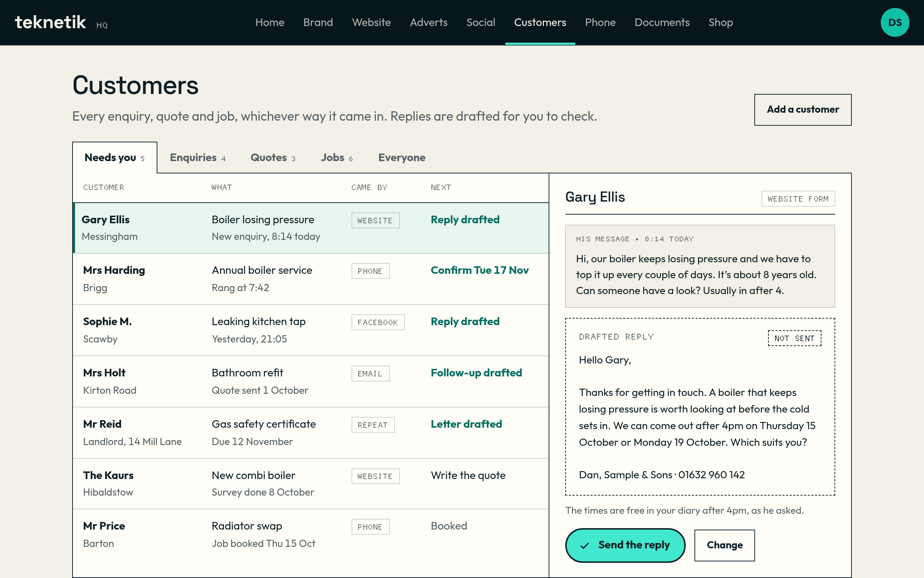
Task: Click Write the quote for The Kaurs
Action: tap(468, 475)
